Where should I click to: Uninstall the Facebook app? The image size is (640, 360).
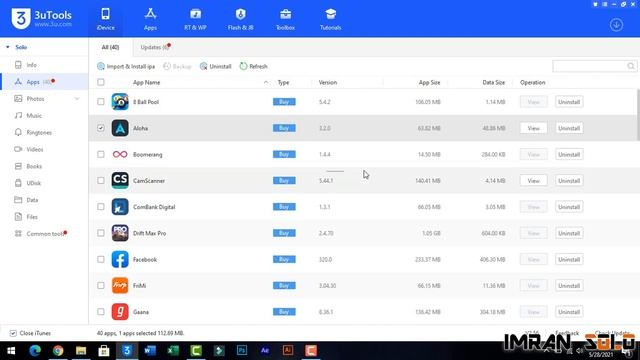pyautogui.click(x=569, y=259)
